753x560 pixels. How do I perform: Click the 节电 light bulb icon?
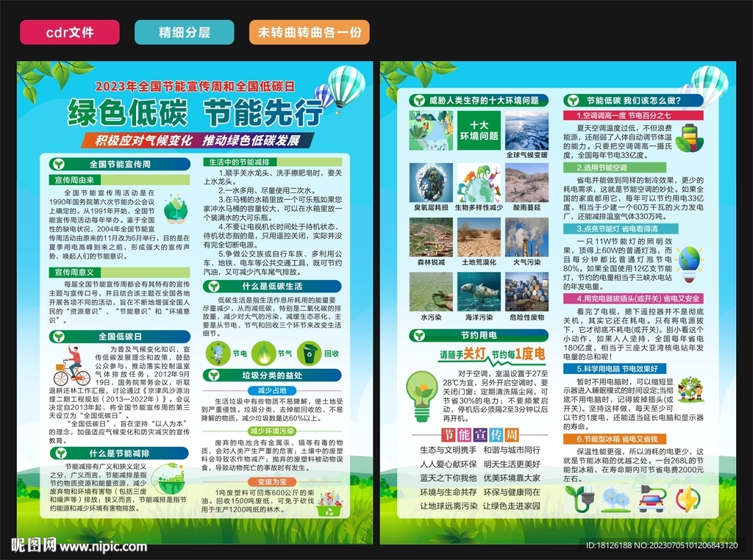pos(218,353)
